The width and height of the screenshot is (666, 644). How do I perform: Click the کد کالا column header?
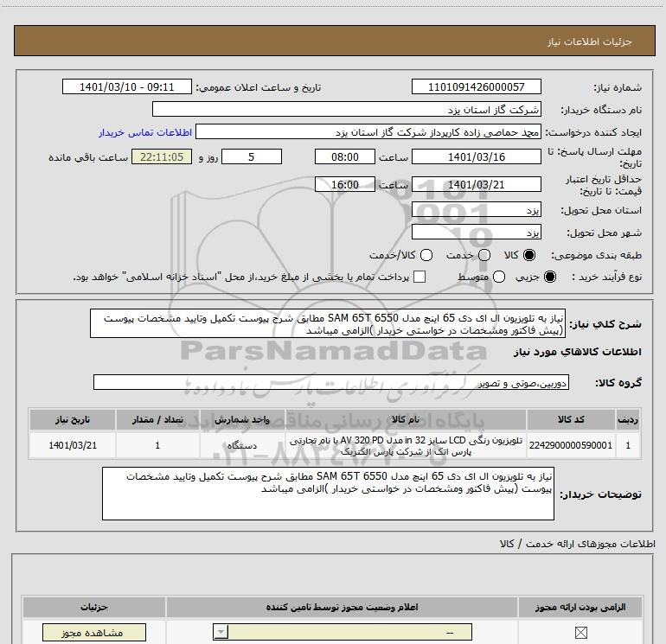(x=571, y=420)
